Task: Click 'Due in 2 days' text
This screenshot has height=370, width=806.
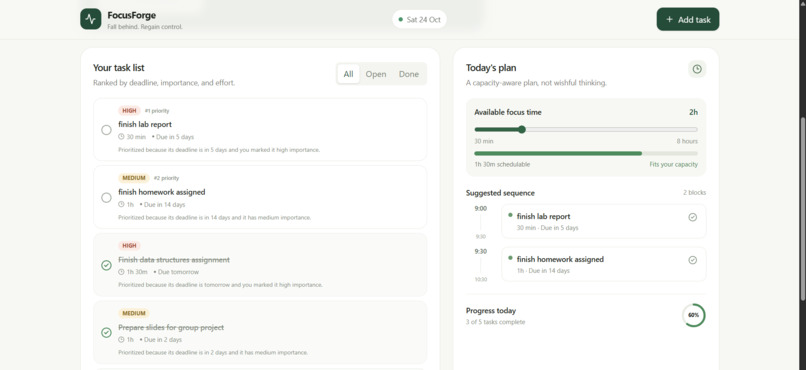Action: click(x=162, y=340)
